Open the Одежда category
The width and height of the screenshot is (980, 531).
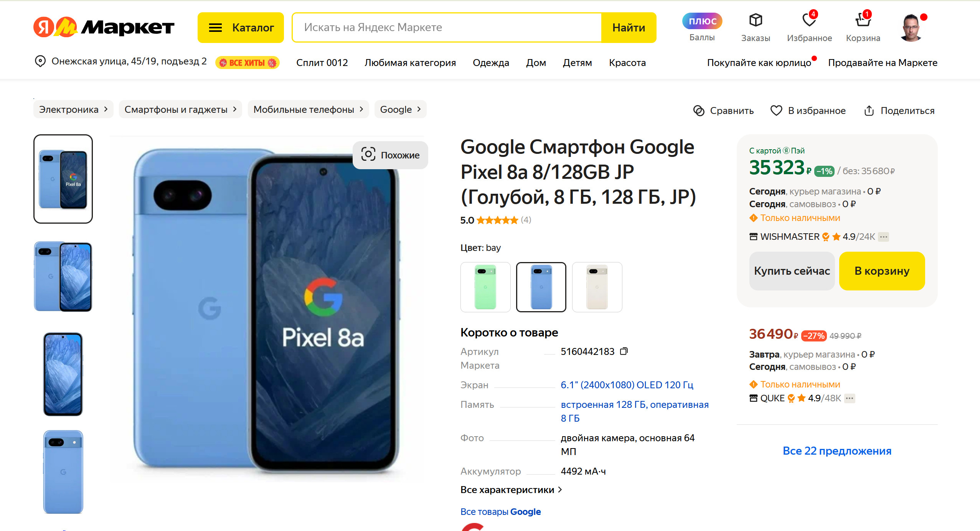tap(491, 63)
